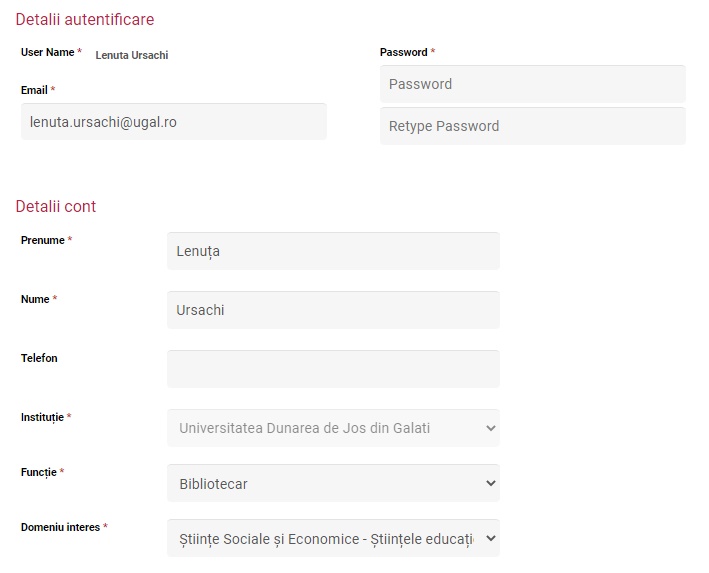Click the Email field containing lenuta.ursachi@ugal.ro
This screenshot has height=573, width=709.
174,122
